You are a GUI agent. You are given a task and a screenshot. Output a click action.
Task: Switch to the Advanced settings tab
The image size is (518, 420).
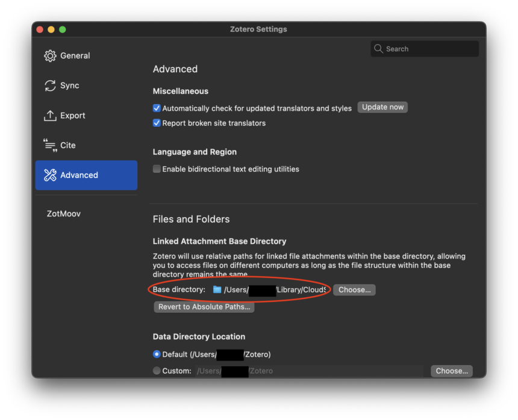point(79,175)
